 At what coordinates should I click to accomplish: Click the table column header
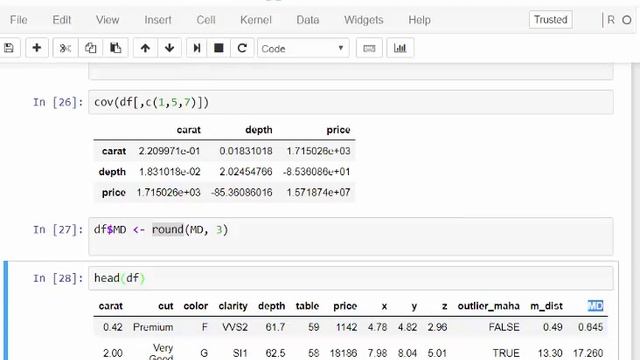tap(307, 306)
